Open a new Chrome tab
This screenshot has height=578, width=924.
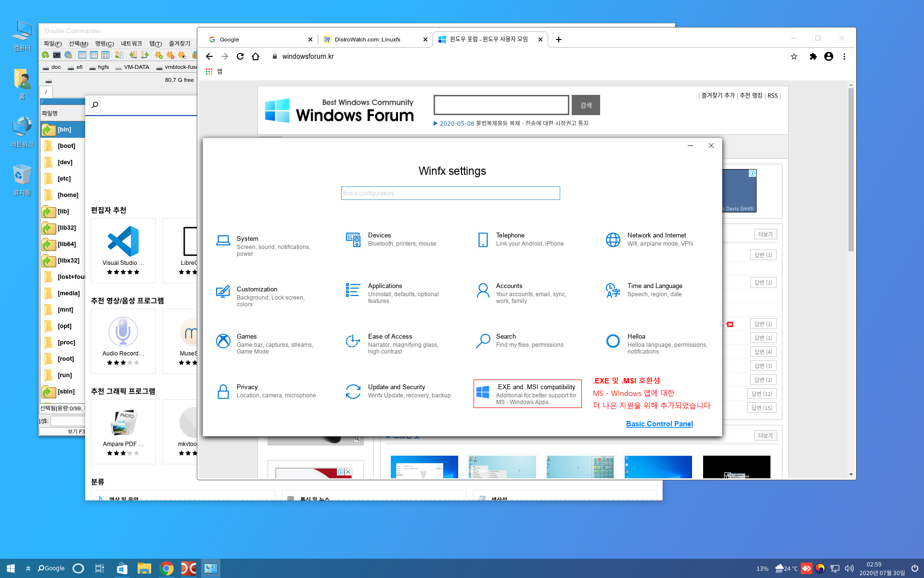click(x=559, y=39)
